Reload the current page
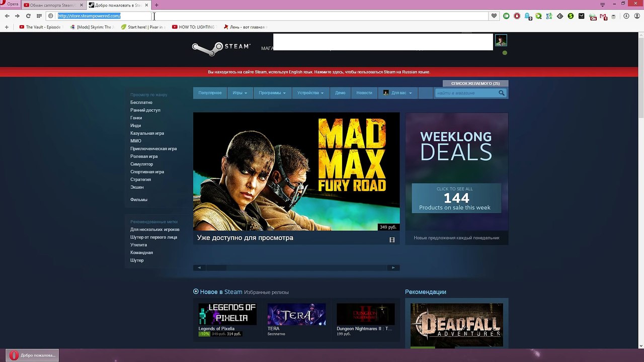 pyautogui.click(x=28, y=16)
